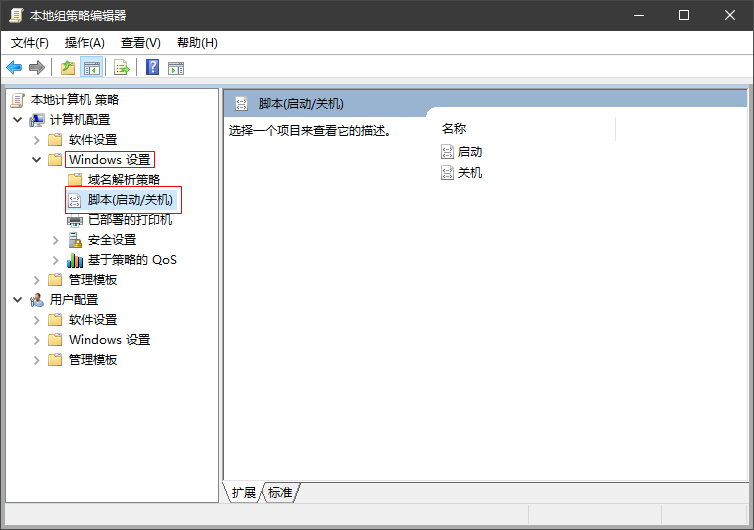Select 已部署的打印机 in the tree
This screenshot has height=530, width=754.
click(x=130, y=220)
